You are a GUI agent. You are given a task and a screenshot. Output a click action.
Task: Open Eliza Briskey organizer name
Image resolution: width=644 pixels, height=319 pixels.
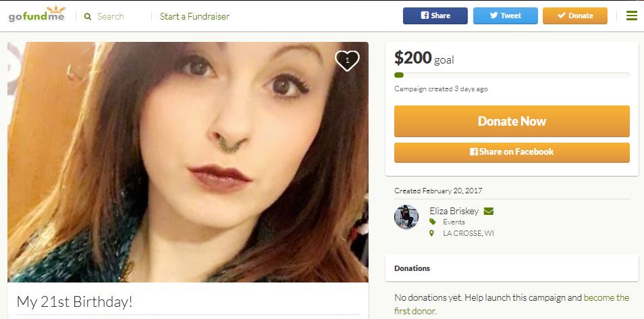click(454, 212)
